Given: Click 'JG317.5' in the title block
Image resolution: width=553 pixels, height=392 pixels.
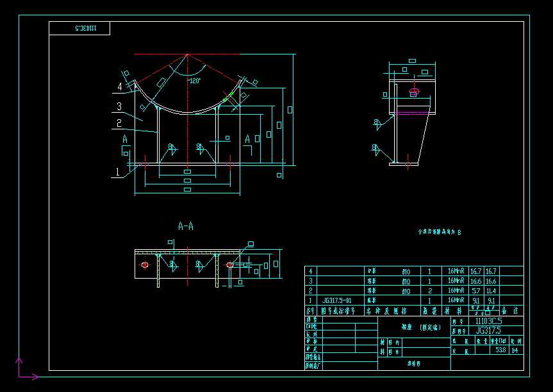Looking at the screenshot, I should tap(488, 331).
